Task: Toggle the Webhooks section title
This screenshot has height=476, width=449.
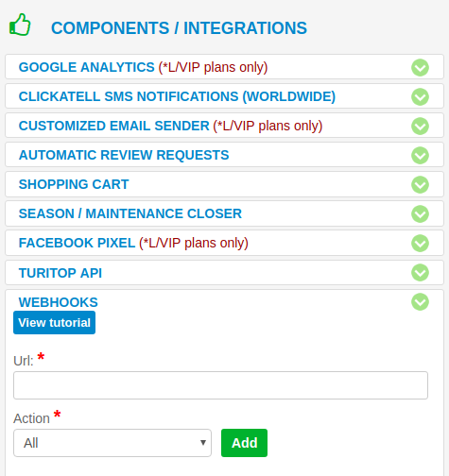Action: click(x=59, y=302)
